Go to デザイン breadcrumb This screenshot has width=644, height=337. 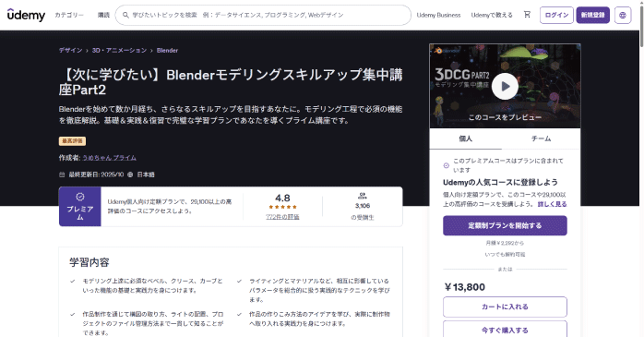pyautogui.click(x=70, y=50)
